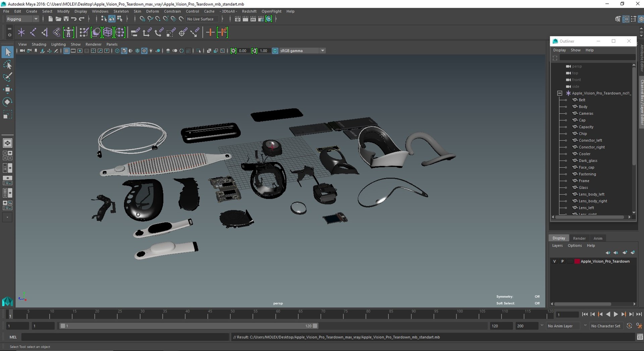Select by component type icon
The image size is (644, 351).
point(120,19)
